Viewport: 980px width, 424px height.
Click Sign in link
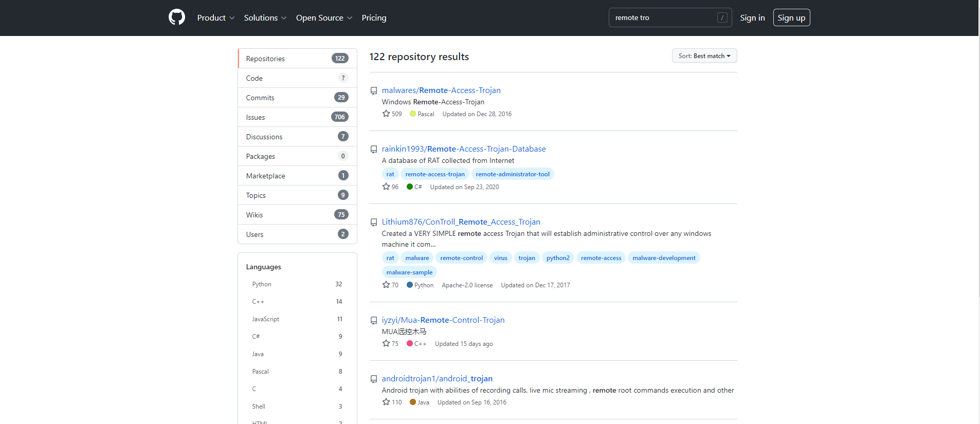point(752,17)
